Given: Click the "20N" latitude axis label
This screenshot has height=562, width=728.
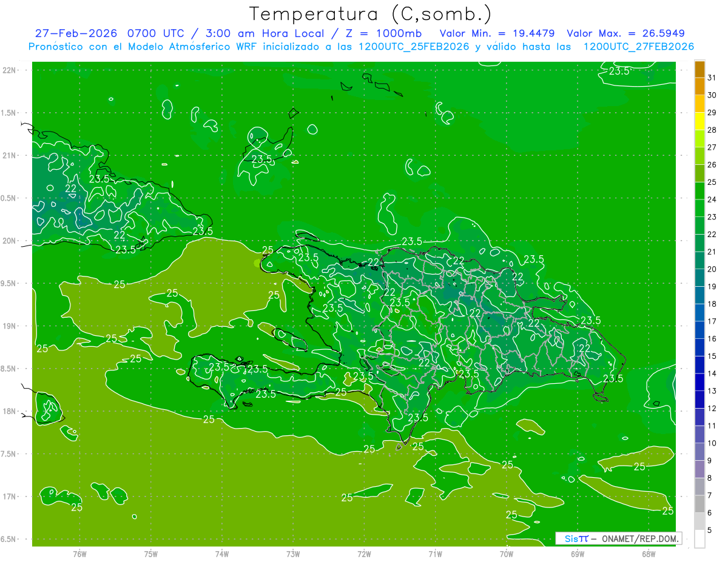Looking at the screenshot, I should [10, 241].
